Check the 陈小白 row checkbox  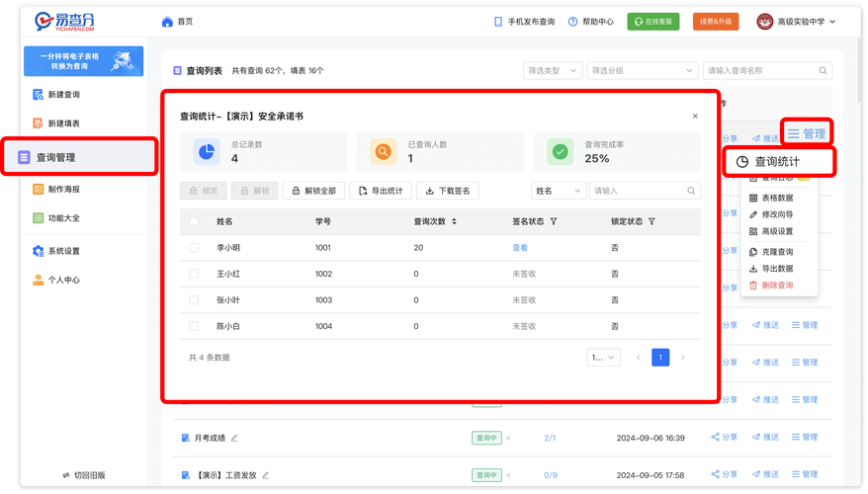[x=194, y=326]
